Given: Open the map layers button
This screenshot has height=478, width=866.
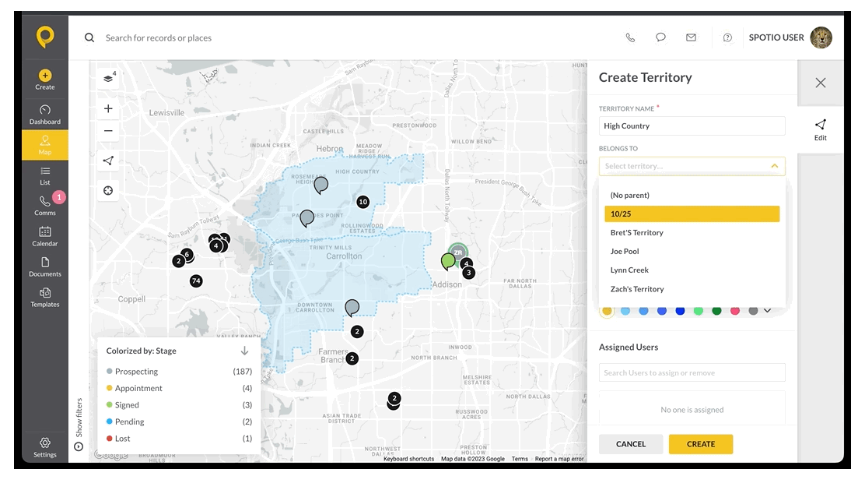Looking at the screenshot, I should [x=108, y=78].
